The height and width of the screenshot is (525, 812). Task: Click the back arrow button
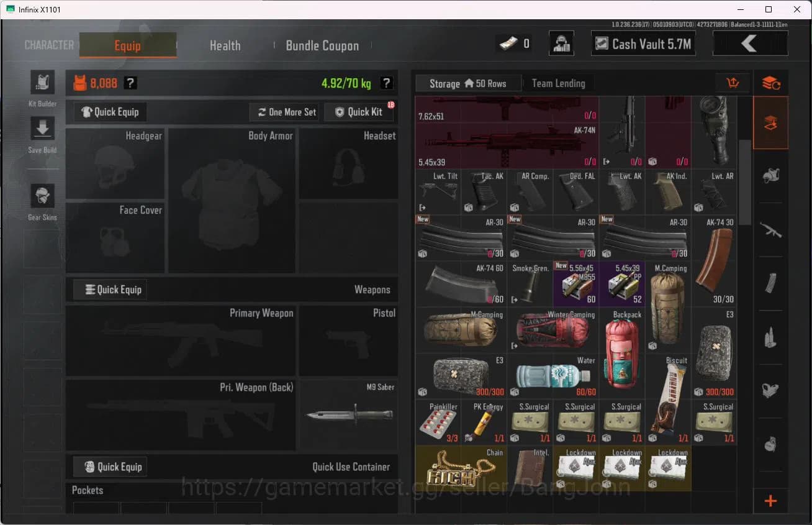[750, 43]
